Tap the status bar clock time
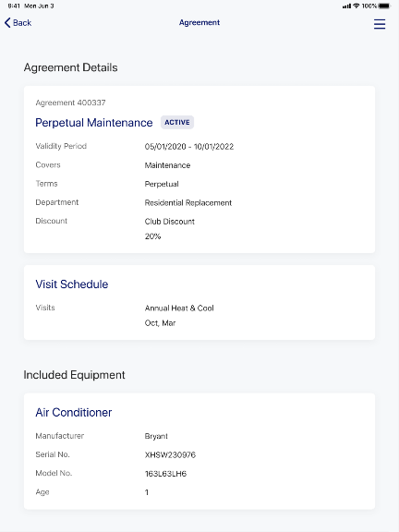The height and width of the screenshot is (532, 399). pyautogui.click(x=14, y=6)
